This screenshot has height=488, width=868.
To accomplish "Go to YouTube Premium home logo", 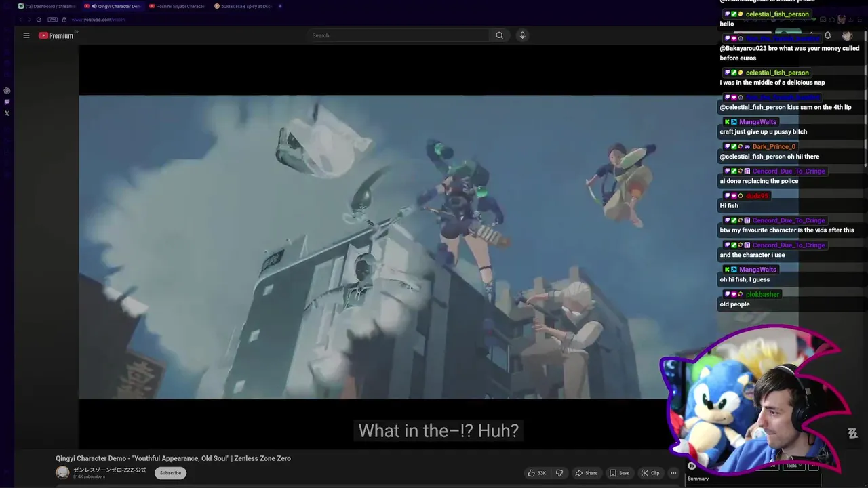I will tap(56, 35).
